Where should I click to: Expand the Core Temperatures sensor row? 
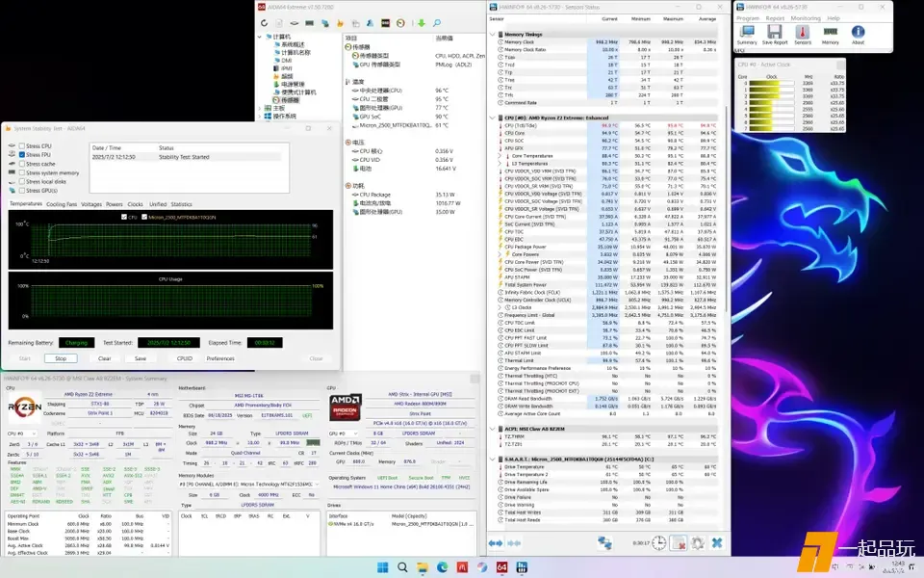tap(500, 156)
